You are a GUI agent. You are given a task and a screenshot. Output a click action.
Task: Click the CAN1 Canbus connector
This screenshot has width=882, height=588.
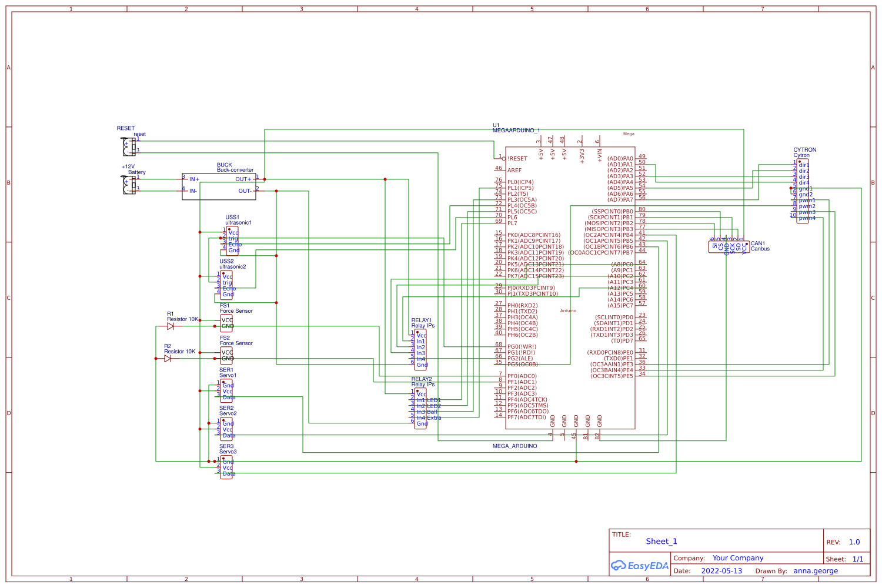coord(729,247)
